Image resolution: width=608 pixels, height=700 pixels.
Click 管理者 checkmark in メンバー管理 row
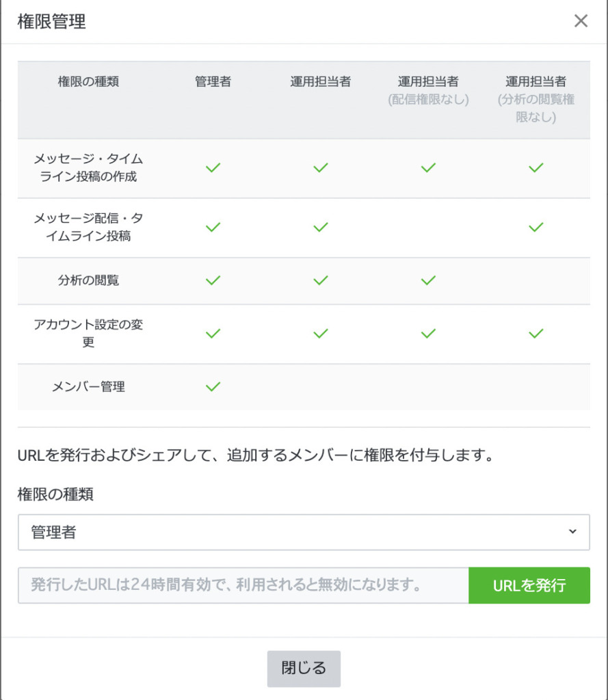click(x=213, y=387)
